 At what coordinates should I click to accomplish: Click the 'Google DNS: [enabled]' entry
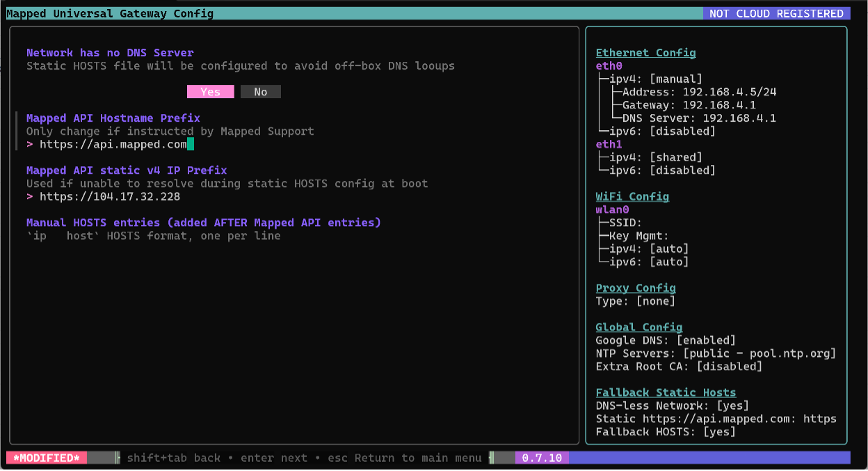pyautogui.click(x=666, y=340)
